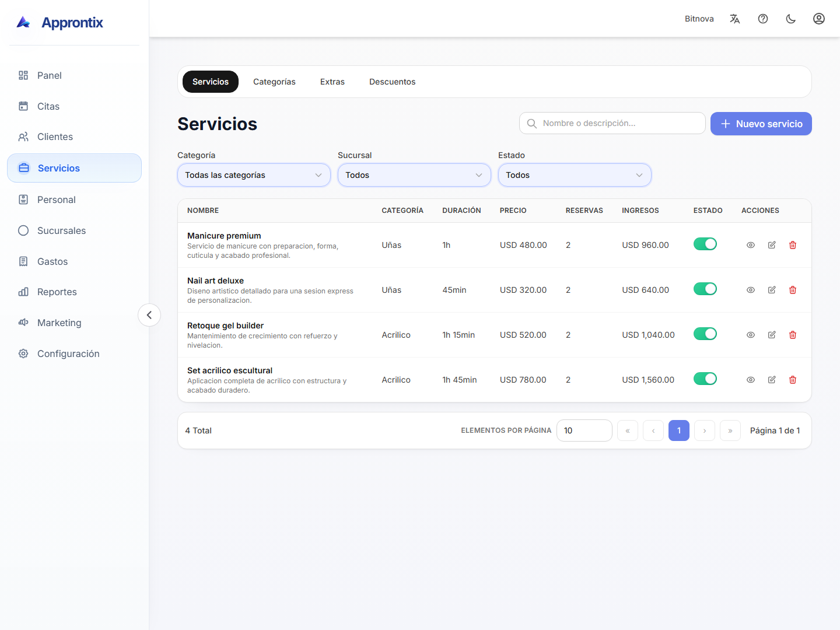Click the 1h 45min duration cell
The width and height of the screenshot is (840, 630).
click(x=460, y=380)
